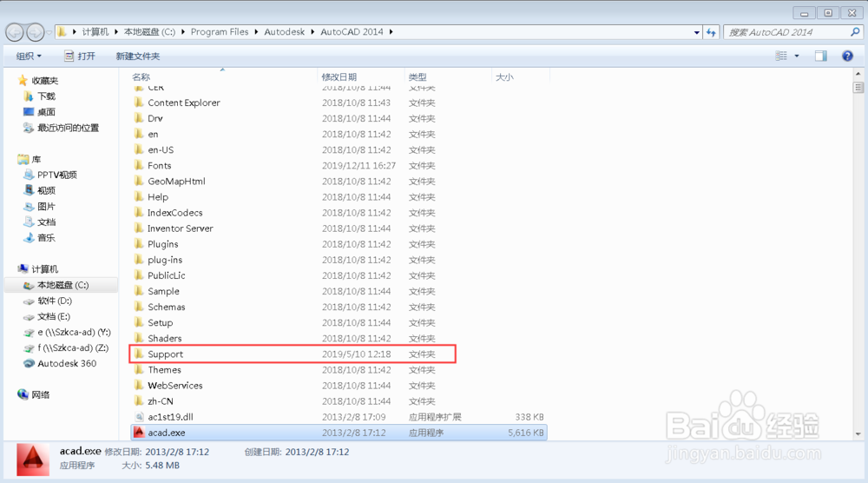Viewport: 868px width, 483px height.
Task: Select network drive f (\\Szkca-ad) (Z:)
Action: (x=73, y=347)
